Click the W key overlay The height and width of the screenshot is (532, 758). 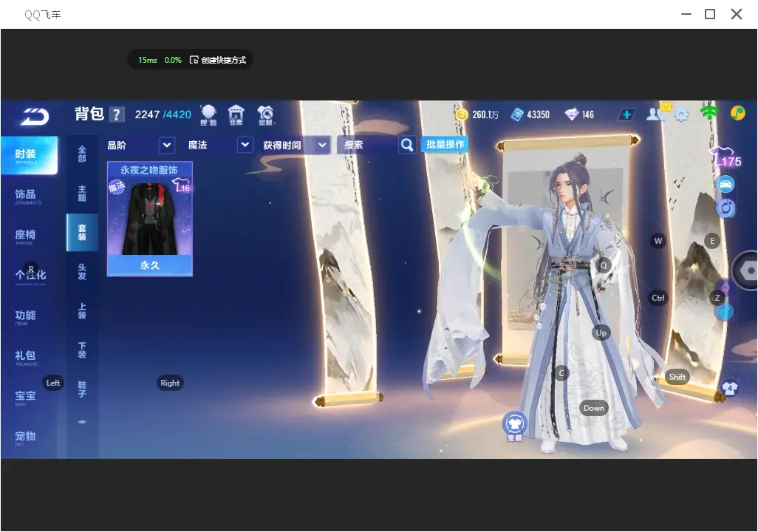(x=658, y=241)
